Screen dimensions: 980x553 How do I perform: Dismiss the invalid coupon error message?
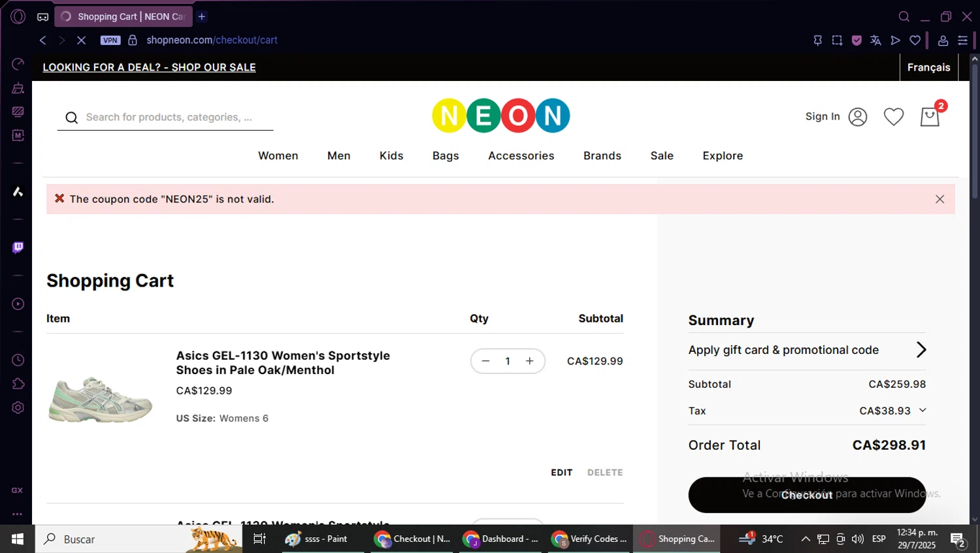click(939, 199)
